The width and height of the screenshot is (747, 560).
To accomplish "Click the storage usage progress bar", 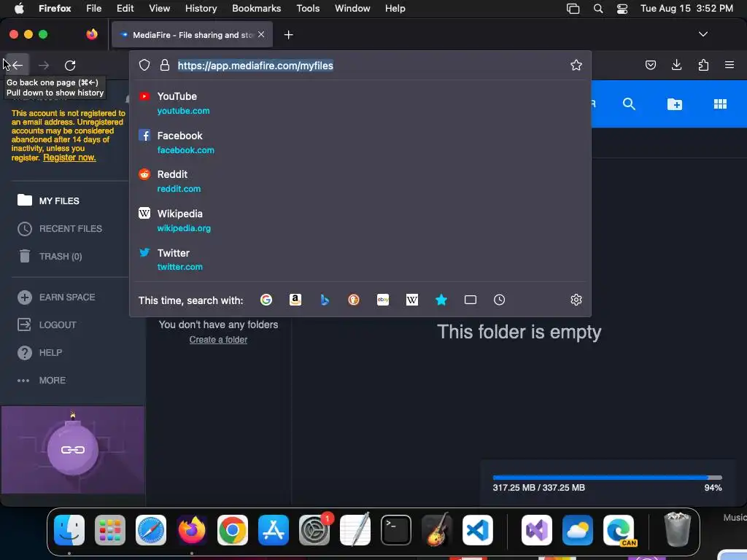I will [x=608, y=477].
